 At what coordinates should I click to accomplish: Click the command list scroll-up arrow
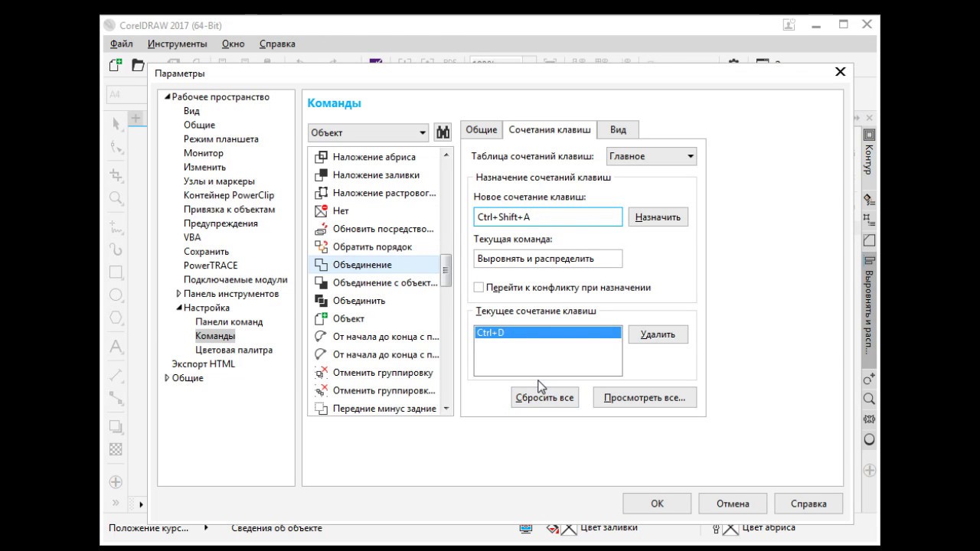pos(446,155)
